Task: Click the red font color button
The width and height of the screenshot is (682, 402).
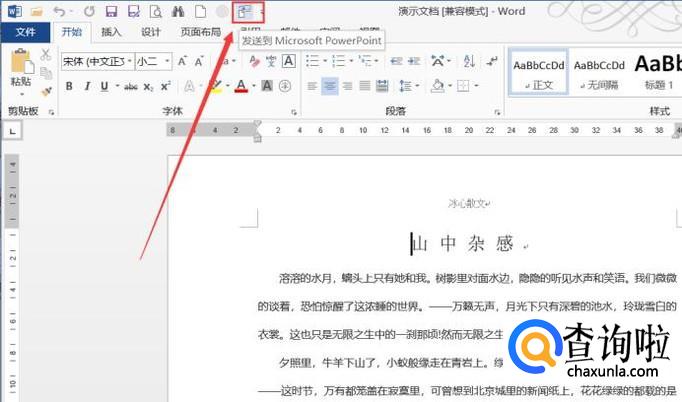Action: [x=240, y=87]
